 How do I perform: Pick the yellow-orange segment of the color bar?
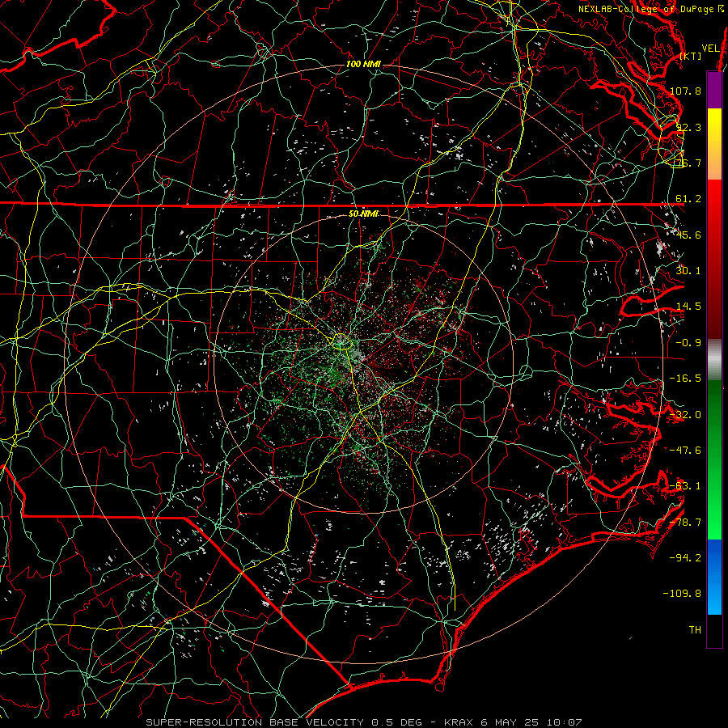[714, 144]
